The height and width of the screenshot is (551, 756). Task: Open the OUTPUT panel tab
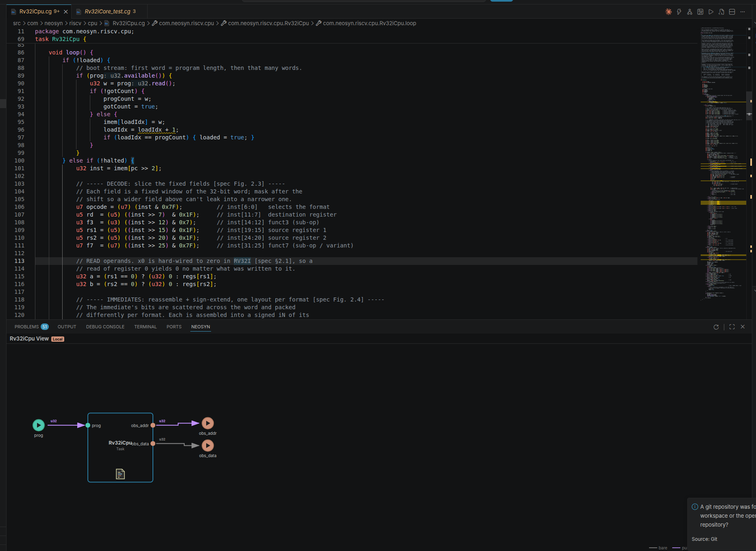tap(67, 327)
